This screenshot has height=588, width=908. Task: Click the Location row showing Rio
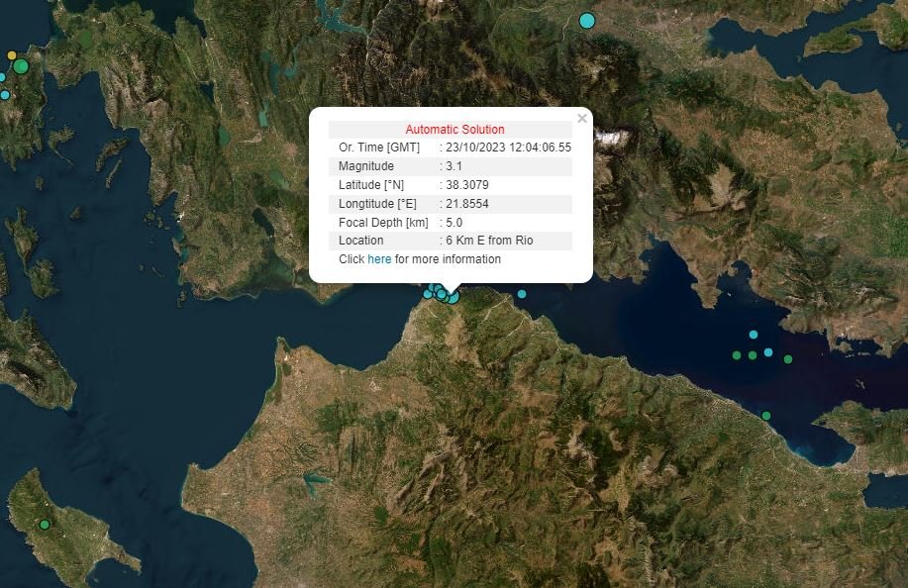click(x=451, y=241)
